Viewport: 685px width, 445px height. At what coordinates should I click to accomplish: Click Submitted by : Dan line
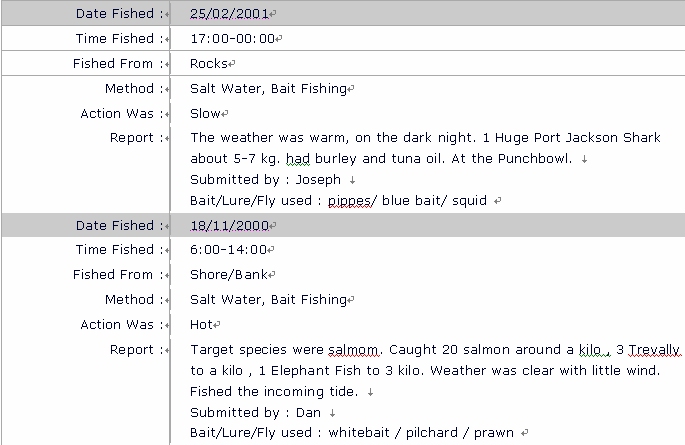point(255,413)
